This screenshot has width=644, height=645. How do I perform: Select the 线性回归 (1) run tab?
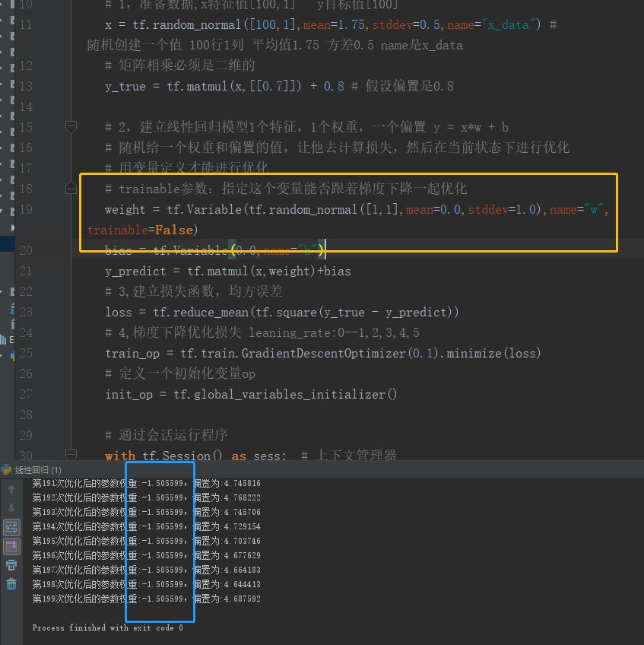[x=38, y=470]
